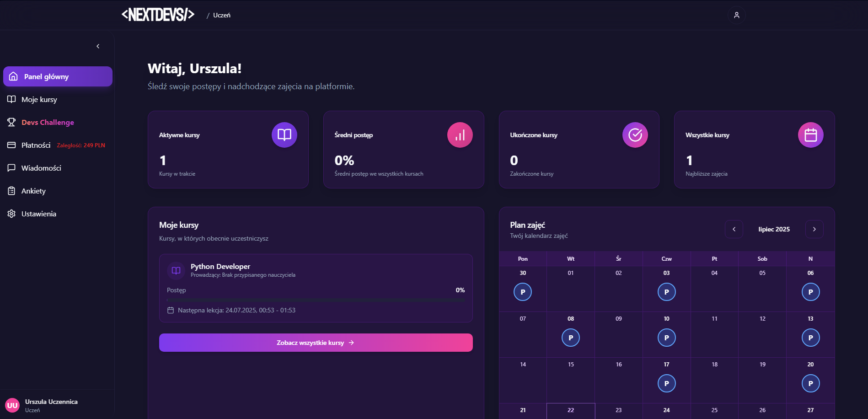Screen dimensions: 868x419
Task: Click the Wiadomości message icon
Action: pyautogui.click(x=11, y=168)
